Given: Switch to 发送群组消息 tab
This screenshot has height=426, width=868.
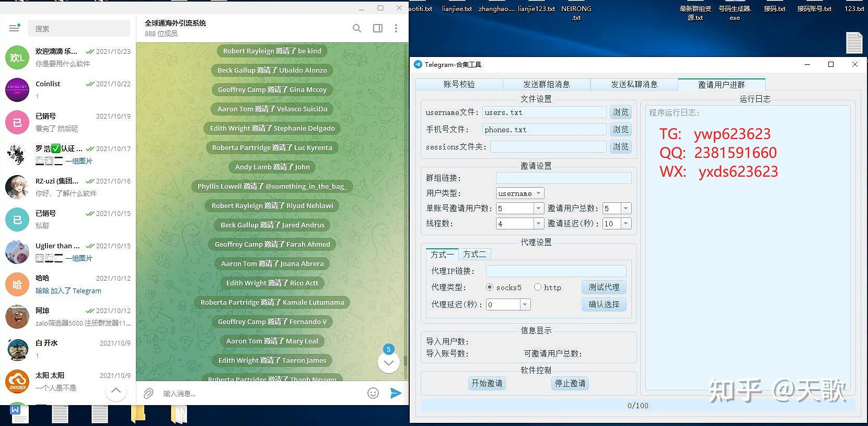Looking at the screenshot, I should pos(547,84).
